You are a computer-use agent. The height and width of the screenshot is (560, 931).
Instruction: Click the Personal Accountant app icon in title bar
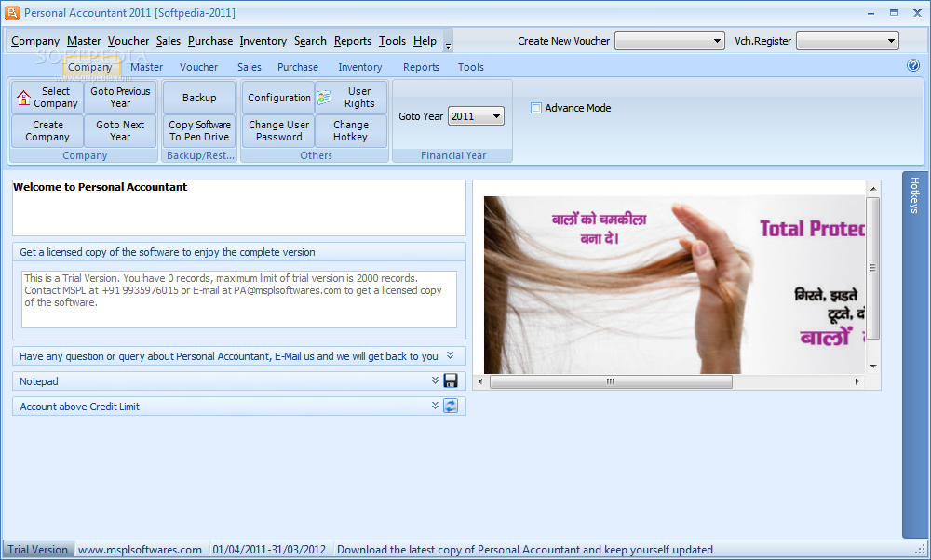(12, 12)
